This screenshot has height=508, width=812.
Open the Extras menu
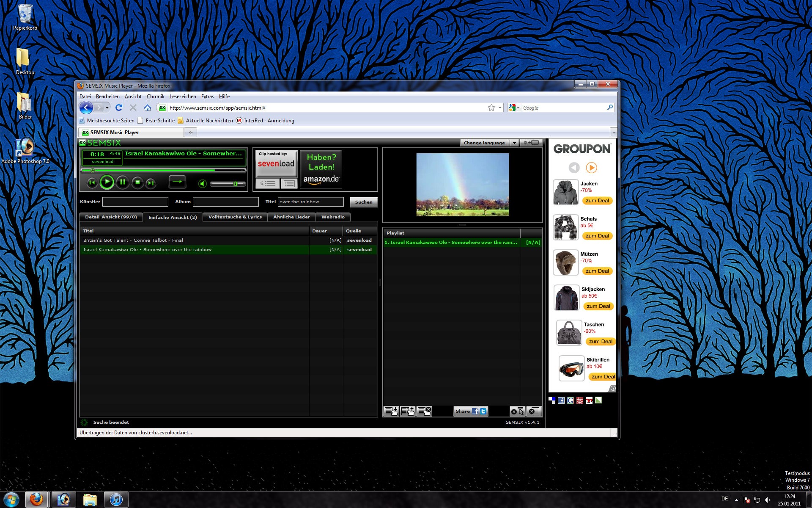[207, 97]
